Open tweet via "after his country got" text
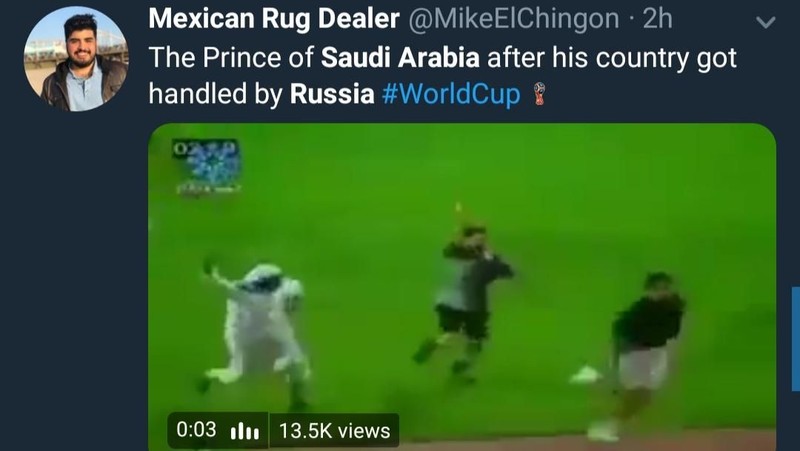This screenshot has height=451, width=800. click(x=612, y=58)
